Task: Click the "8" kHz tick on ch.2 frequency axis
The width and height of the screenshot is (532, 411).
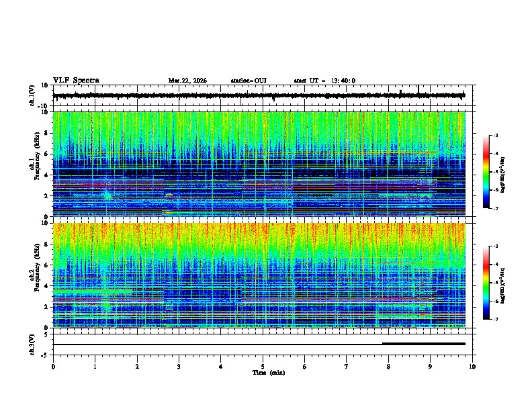Action: coord(47,244)
